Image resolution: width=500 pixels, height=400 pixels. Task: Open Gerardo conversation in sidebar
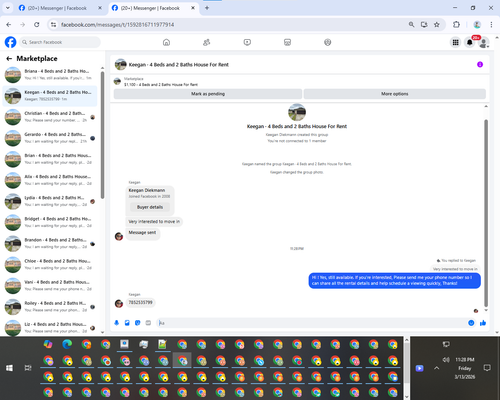click(x=50, y=138)
